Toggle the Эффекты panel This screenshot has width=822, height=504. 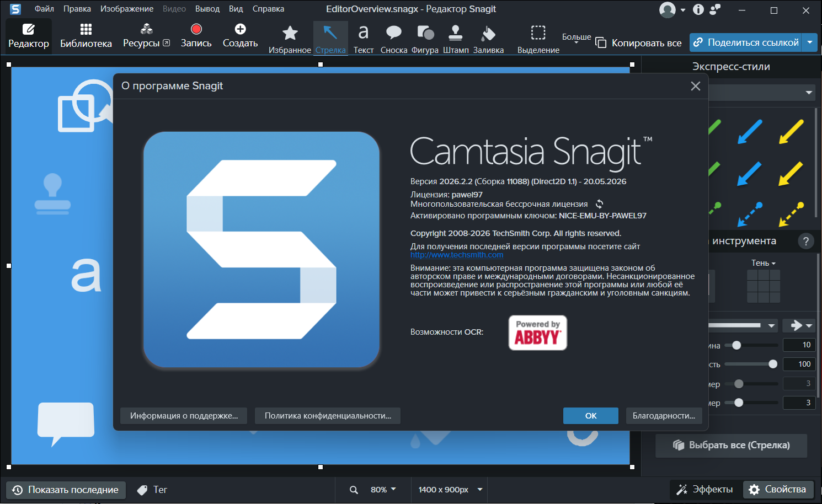tap(705, 489)
